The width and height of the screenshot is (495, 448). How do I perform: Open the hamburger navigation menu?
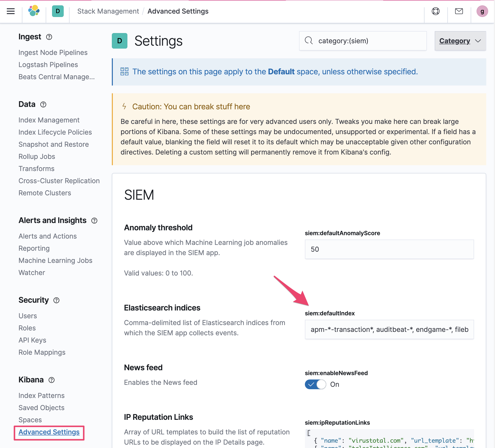10,11
